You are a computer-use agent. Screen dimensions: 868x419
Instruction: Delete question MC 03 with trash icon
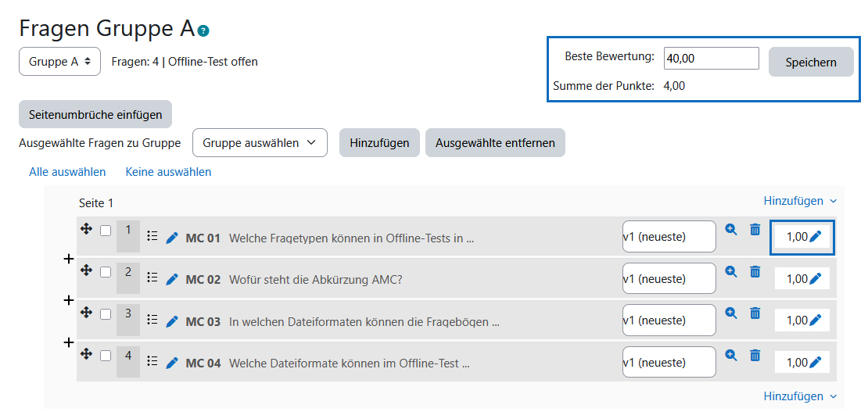click(755, 313)
